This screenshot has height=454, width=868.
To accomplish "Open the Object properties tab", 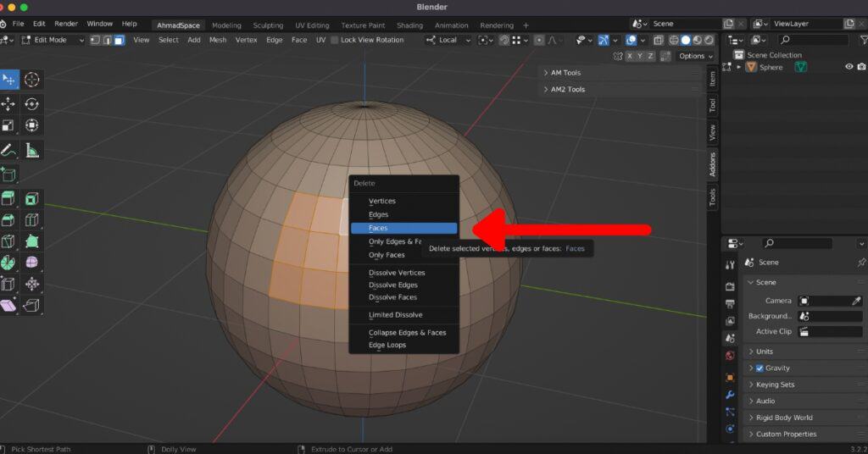I will coord(730,378).
